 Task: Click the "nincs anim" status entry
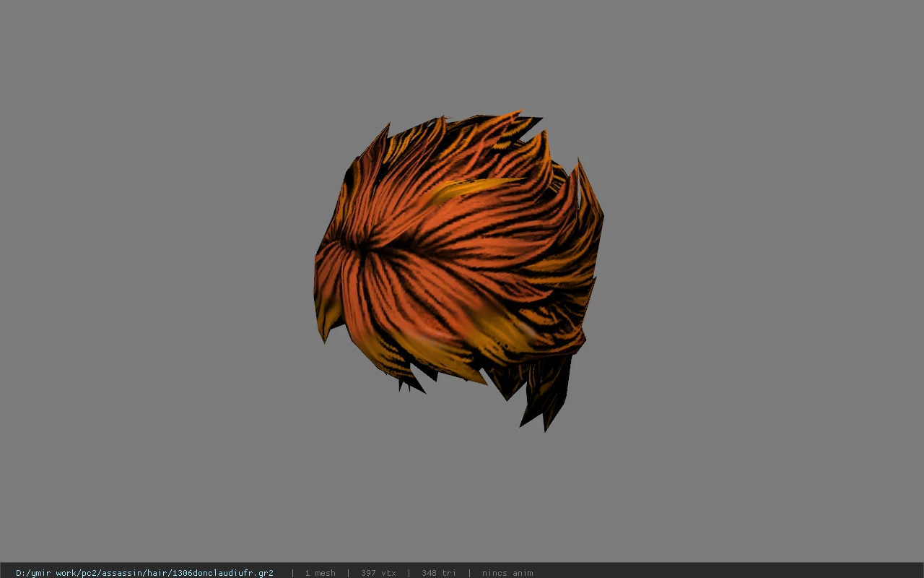coord(507,573)
